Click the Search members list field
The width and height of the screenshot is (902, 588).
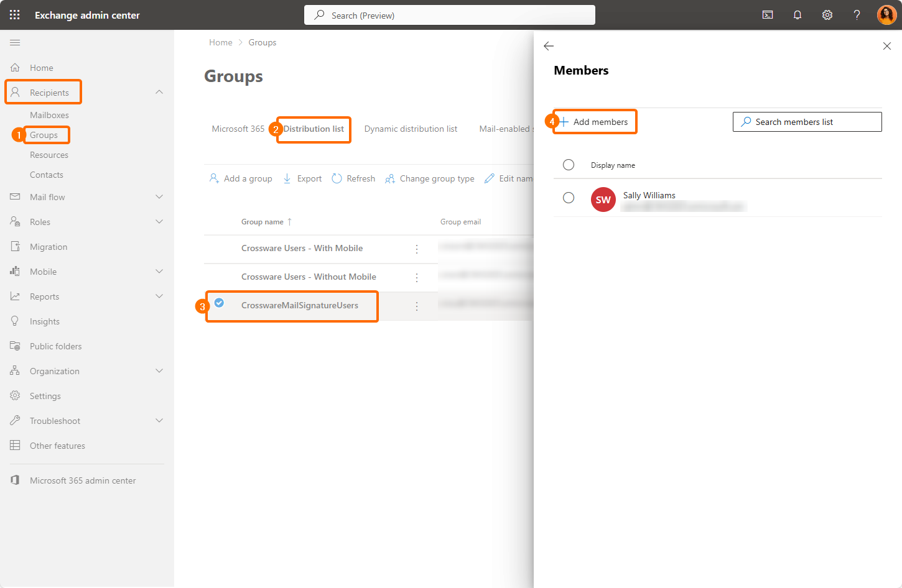pyautogui.click(x=807, y=122)
